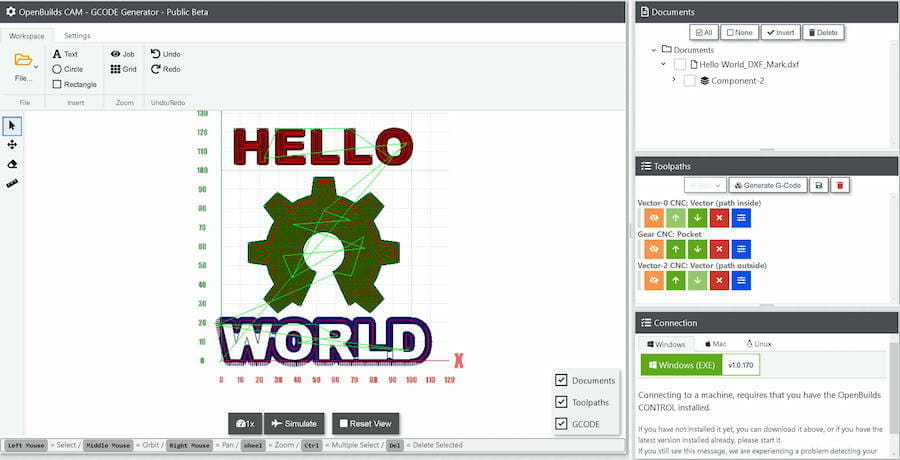Click the Toolpaths panel scrollbar
The width and height of the screenshot is (900, 460).
pyautogui.click(x=895, y=247)
